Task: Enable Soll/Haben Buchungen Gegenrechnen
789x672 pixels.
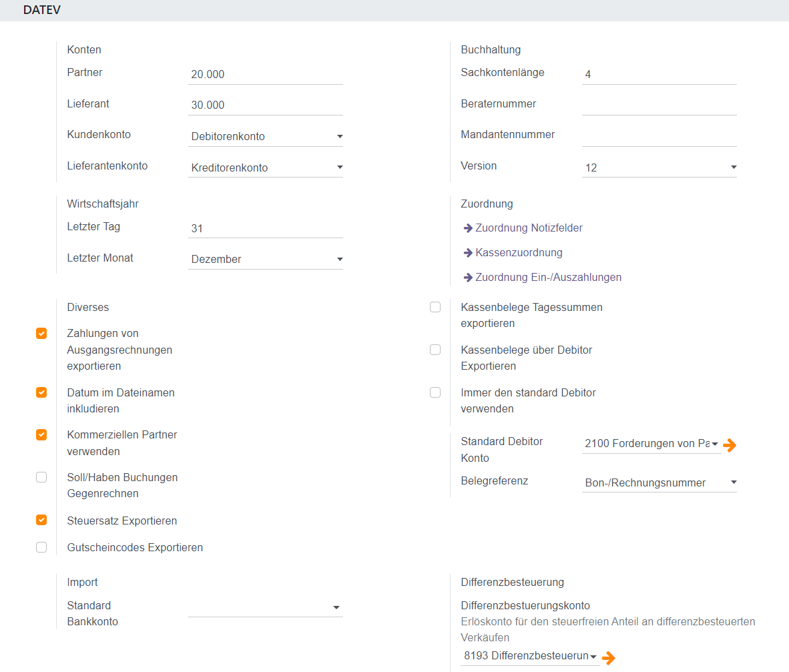Action: pyautogui.click(x=41, y=477)
